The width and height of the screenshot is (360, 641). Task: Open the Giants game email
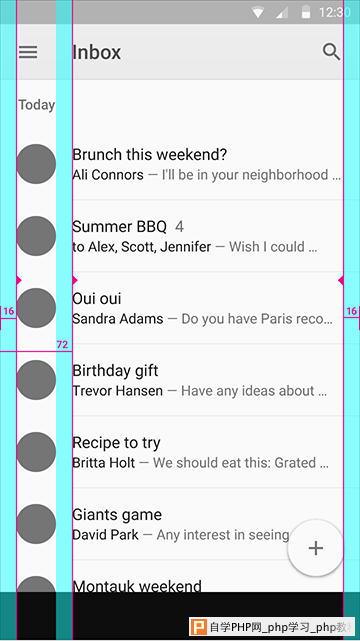coord(180,524)
